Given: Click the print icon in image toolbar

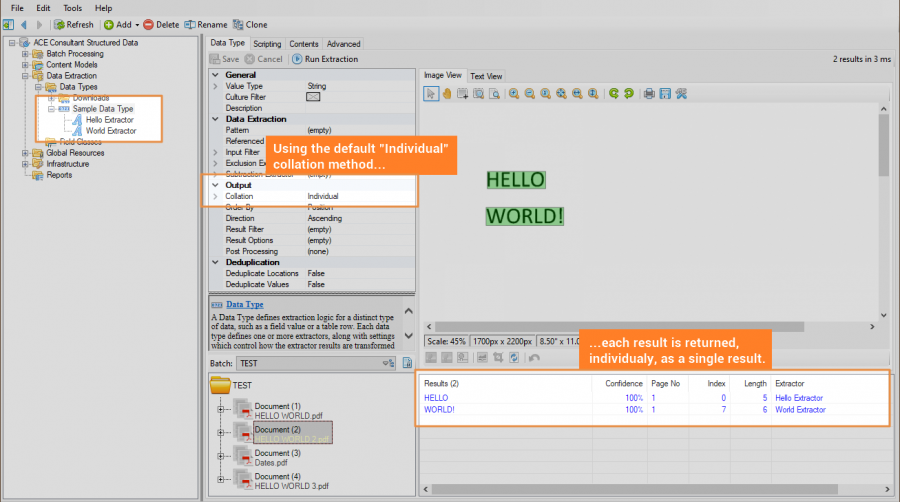Looking at the screenshot, I should 649,94.
